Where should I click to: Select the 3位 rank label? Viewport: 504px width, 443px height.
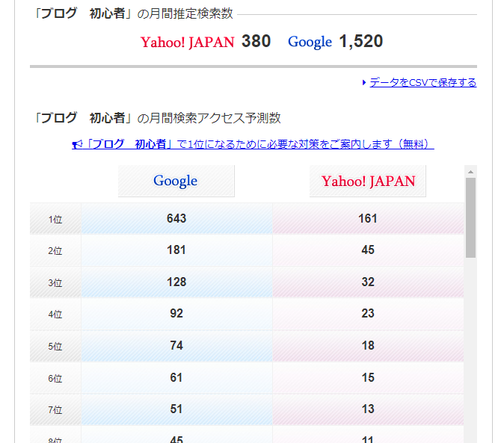(x=55, y=283)
